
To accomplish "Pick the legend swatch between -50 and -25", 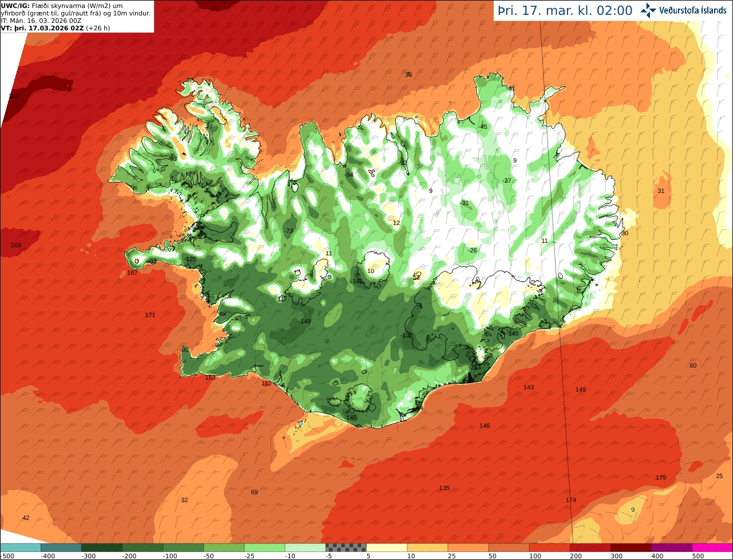I will tap(223, 547).
